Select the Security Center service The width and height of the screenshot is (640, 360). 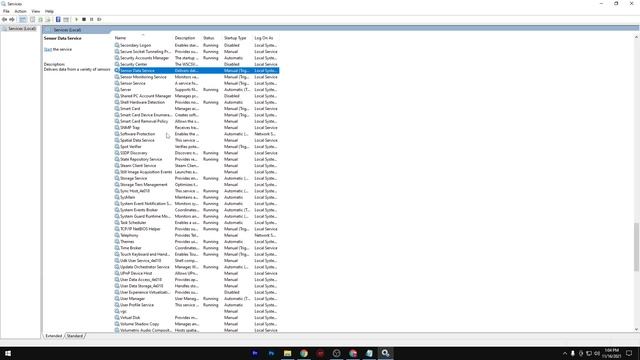(197, 64)
